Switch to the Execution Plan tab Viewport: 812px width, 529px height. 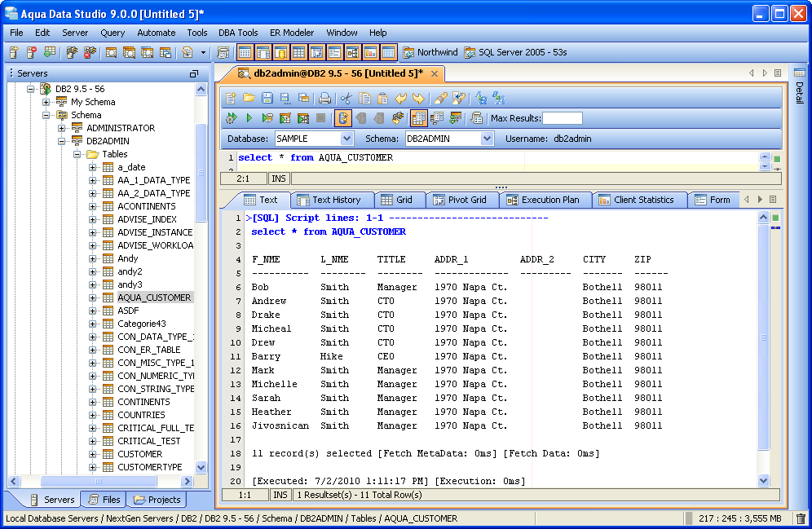pos(544,200)
